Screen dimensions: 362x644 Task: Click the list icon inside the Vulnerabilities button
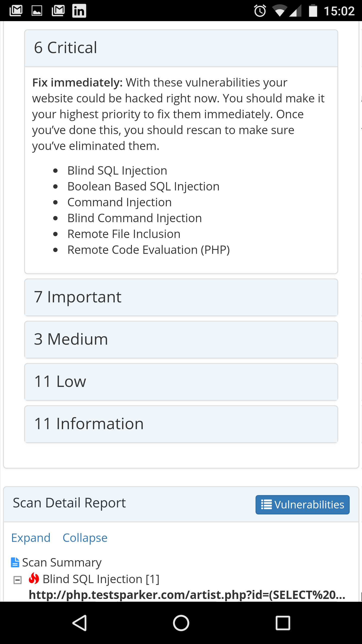click(x=266, y=504)
